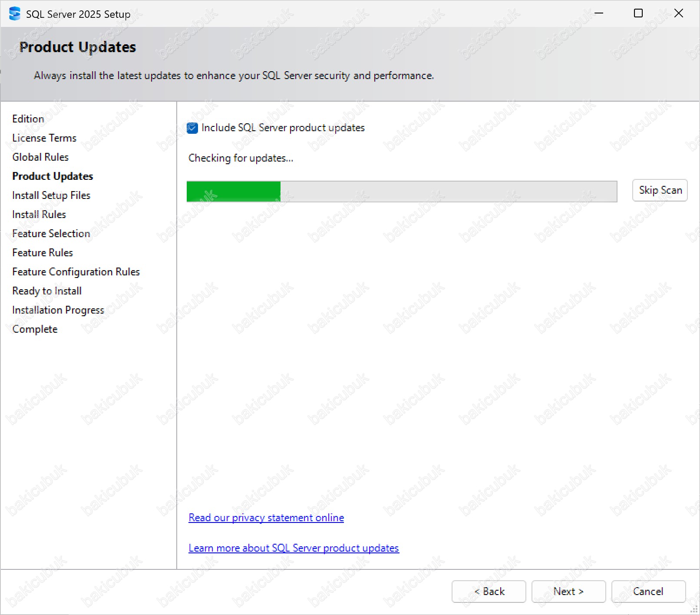Image resolution: width=700 pixels, height=615 pixels.
Task: Select the Feature Configuration Rules step
Action: click(76, 272)
